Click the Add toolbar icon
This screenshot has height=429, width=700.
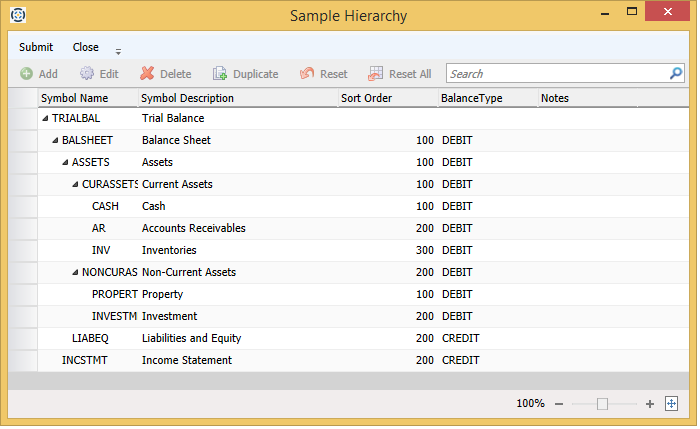point(26,74)
